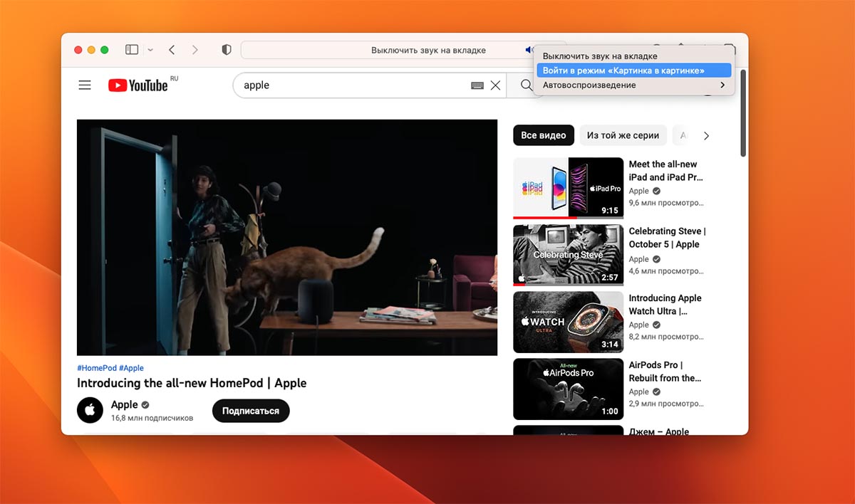Clear the search field with X
Screen dimensions: 855x504
pos(495,85)
